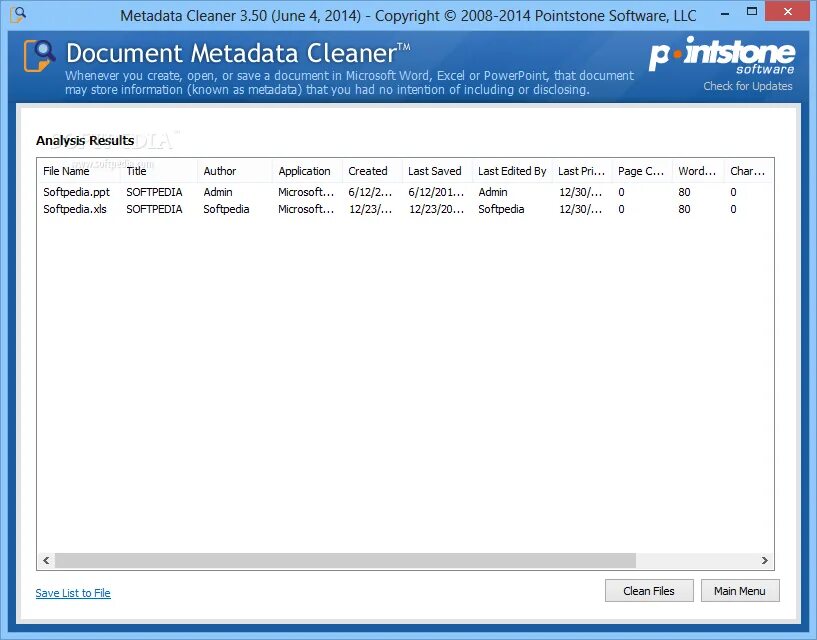Sort by the Created column header
Screen dimensions: 817x640
373,171
